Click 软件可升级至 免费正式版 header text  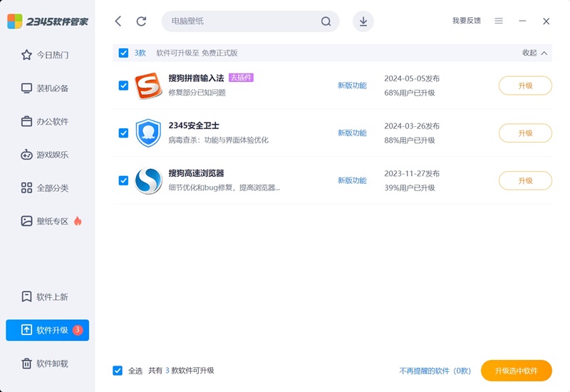point(197,53)
